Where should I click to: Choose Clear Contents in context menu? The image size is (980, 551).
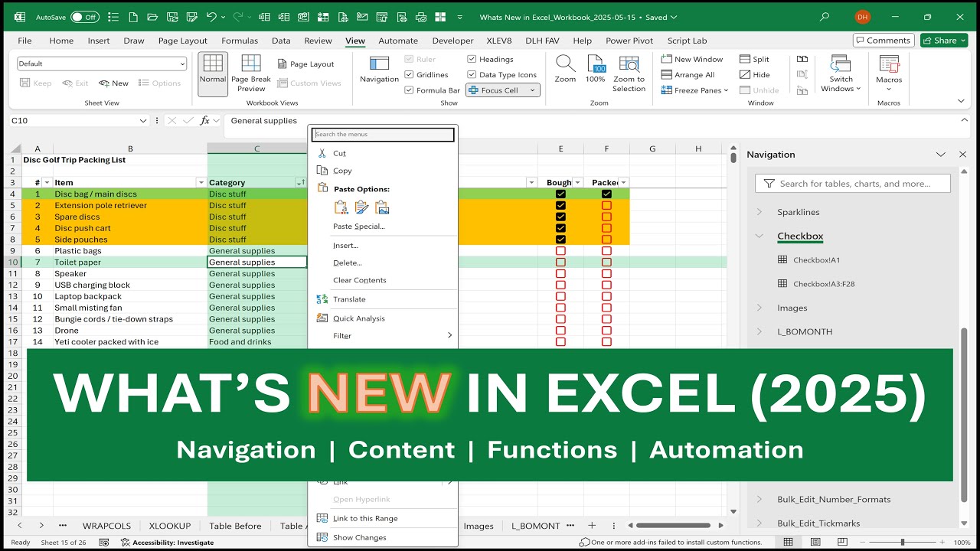(383, 280)
